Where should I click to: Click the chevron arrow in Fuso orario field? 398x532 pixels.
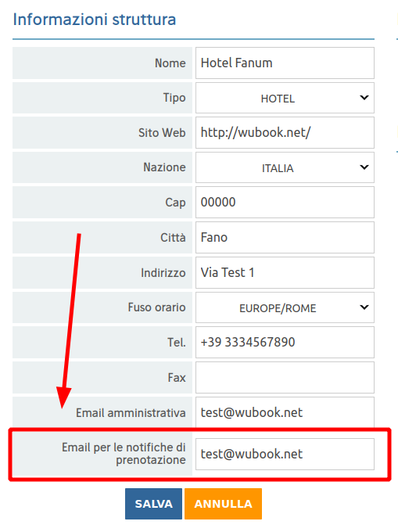click(x=364, y=307)
